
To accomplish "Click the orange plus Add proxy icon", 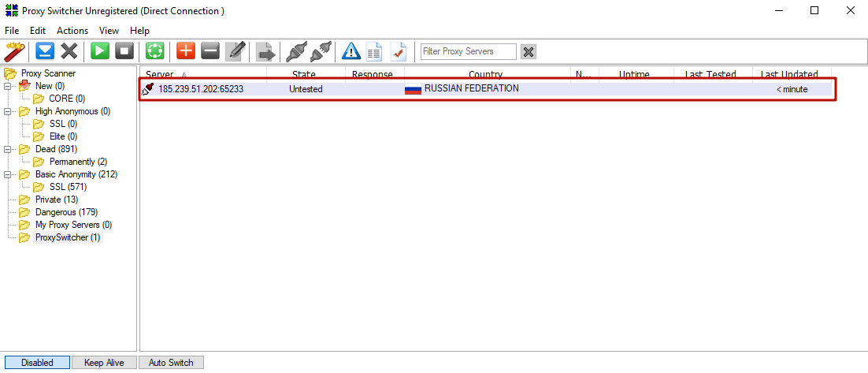I will click(x=186, y=51).
